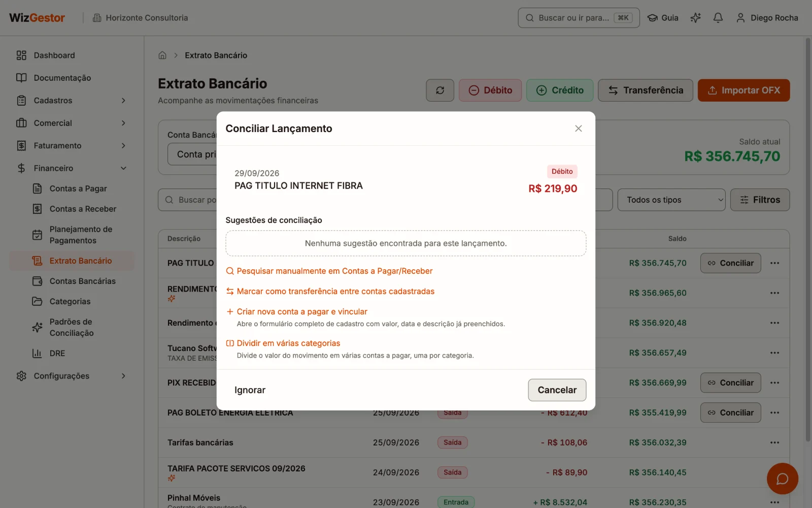Screen dimensions: 812x508
Task: Expand the Cadastros menu
Action: pos(72,101)
